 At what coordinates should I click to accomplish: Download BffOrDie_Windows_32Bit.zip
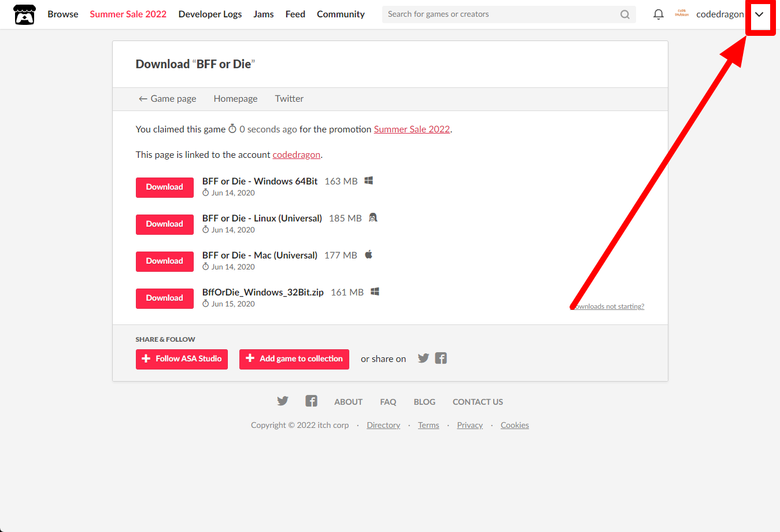[165, 298]
